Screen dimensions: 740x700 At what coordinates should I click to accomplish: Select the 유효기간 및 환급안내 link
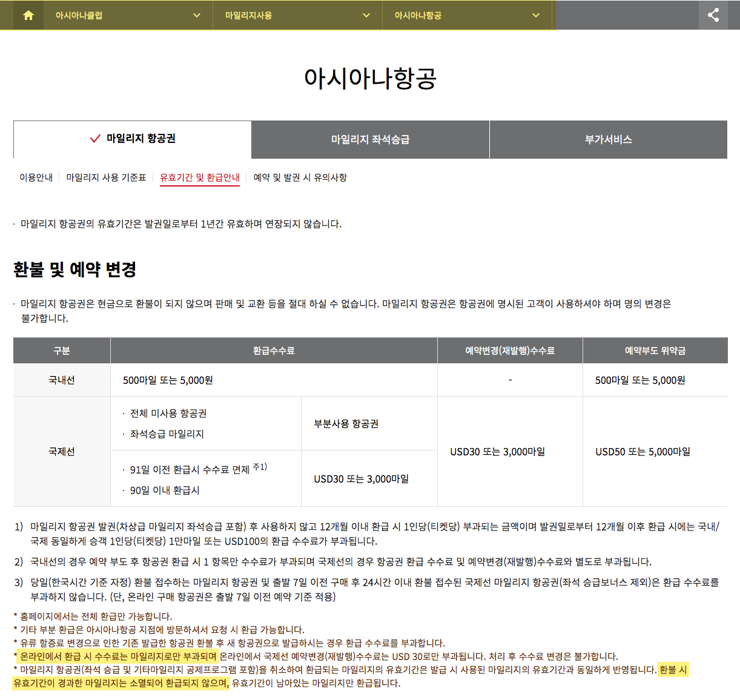pyautogui.click(x=200, y=177)
